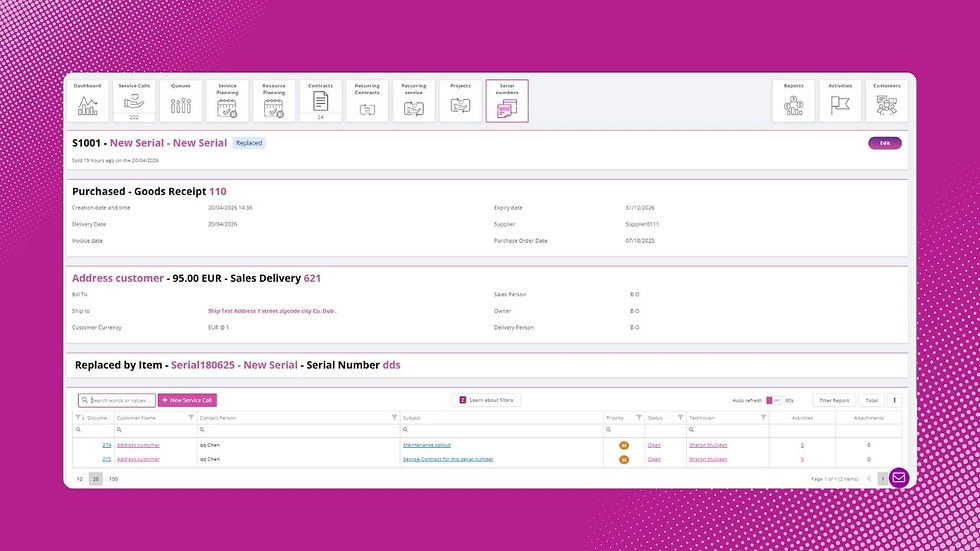
Task: Open the Service Planning tile
Action: click(x=227, y=101)
